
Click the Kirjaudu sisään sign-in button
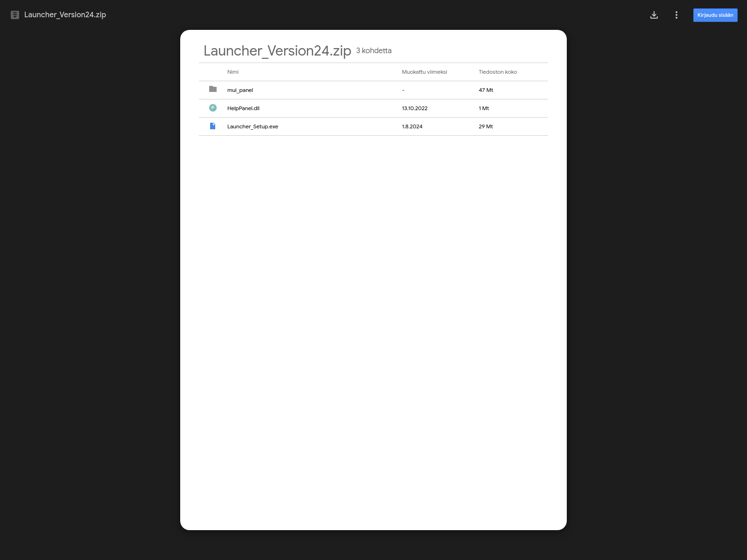pyautogui.click(x=715, y=15)
